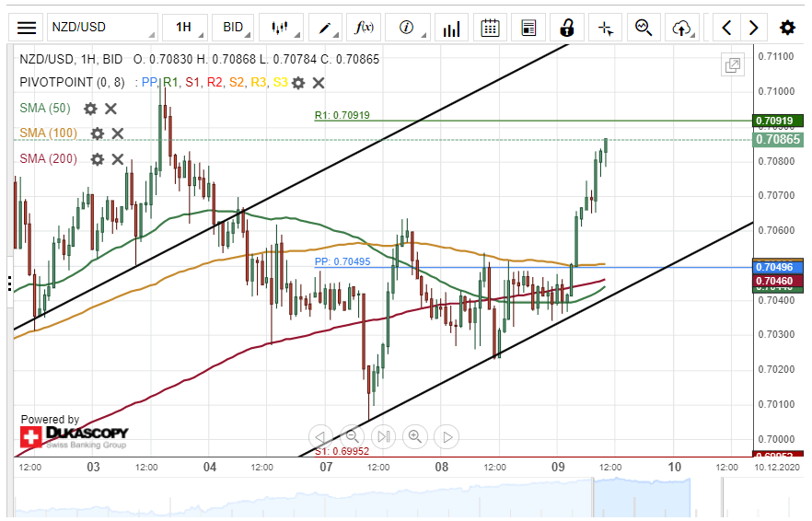This screenshot has height=521, width=812.
Task: Open the chart settings gear
Action: point(788,28)
